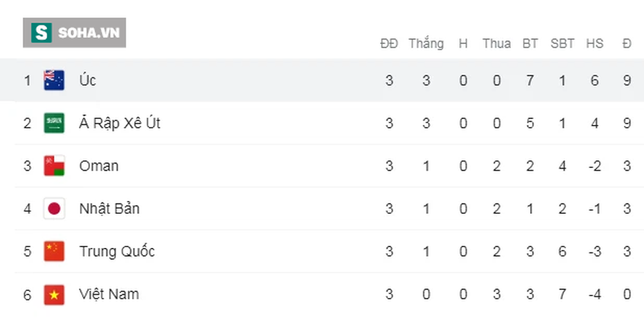Open the Việt Nam team entry
The image size is (644, 320).
click(x=109, y=294)
